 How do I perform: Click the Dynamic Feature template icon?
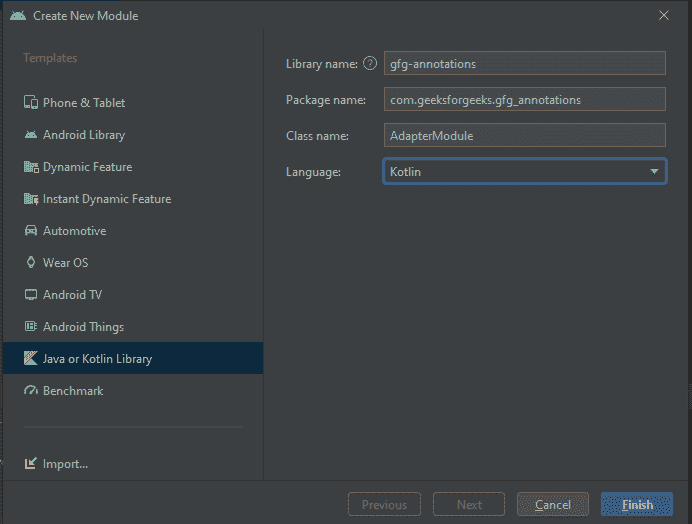tap(31, 167)
